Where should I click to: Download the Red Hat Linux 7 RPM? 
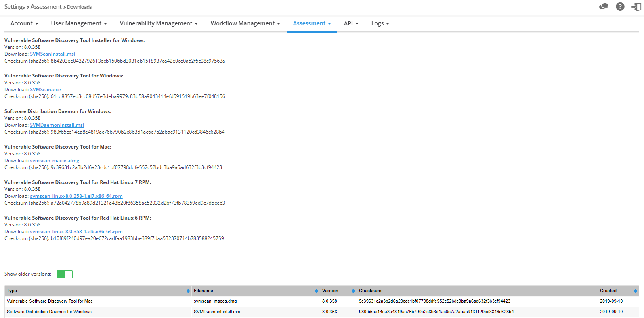coord(76,196)
